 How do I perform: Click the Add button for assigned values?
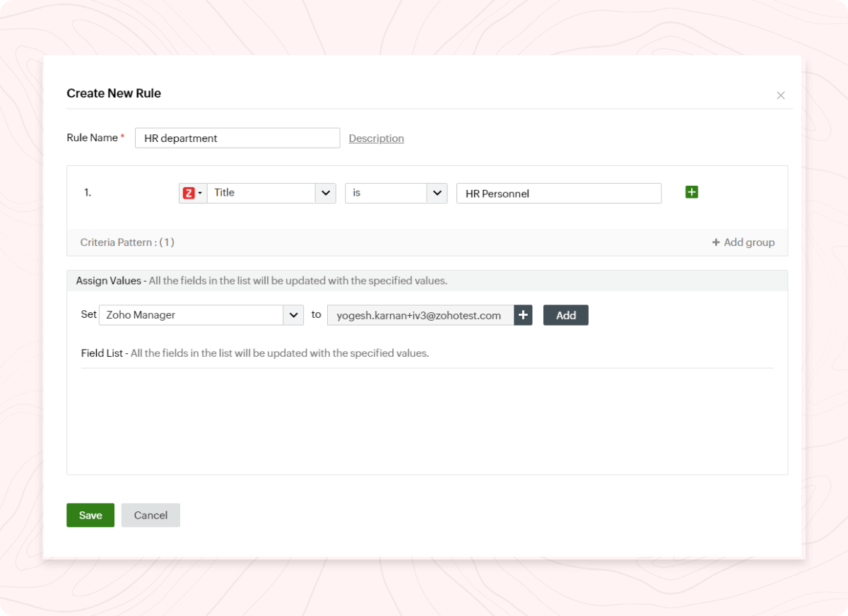pyautogui.click(x=565, y=314)
